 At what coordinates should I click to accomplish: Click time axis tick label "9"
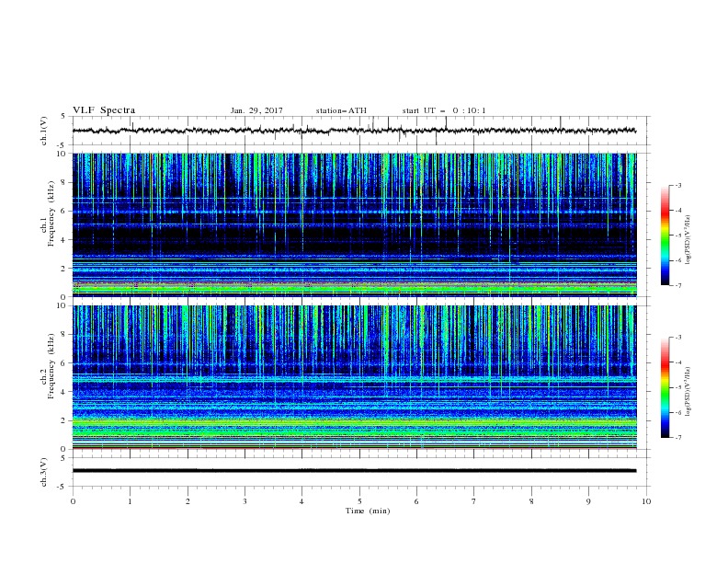[588, 501]
